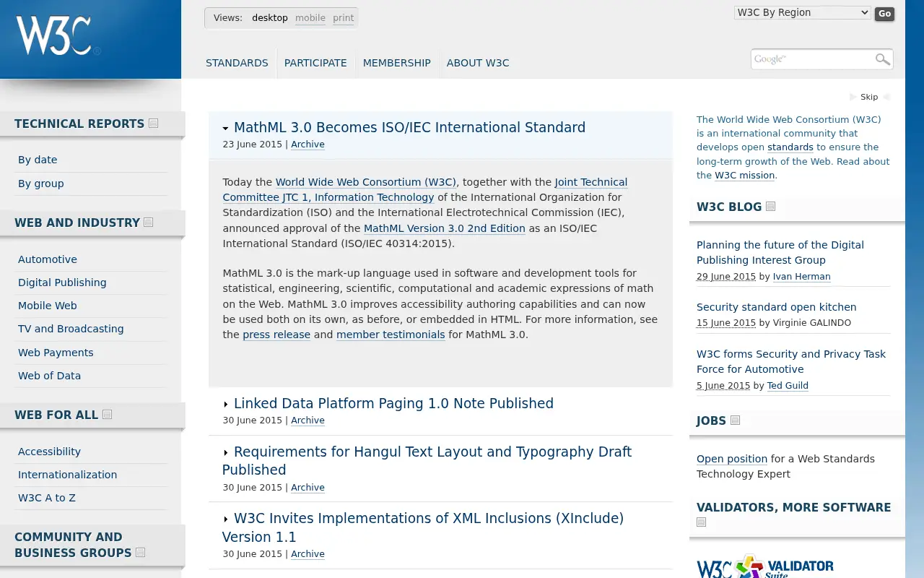Open the Participate navigation tab

(x=315, y=63)
